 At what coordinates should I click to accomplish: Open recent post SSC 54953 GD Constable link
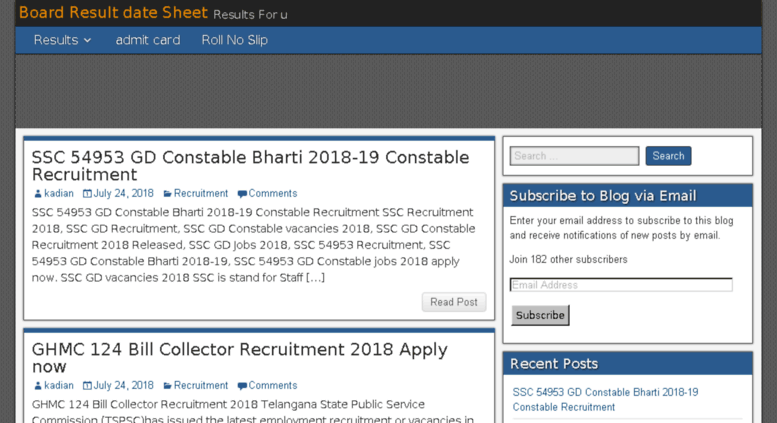pyautogui.click(x=605, y=400)
